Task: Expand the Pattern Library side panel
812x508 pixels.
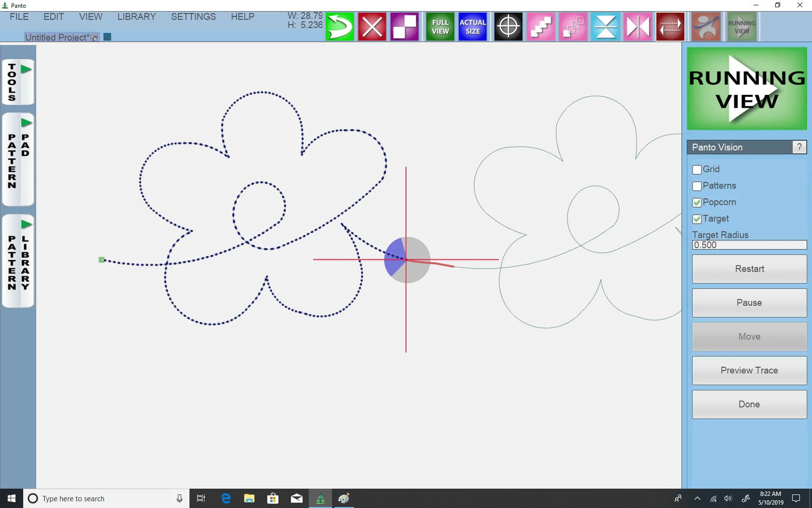Action: tap(18, 261)
